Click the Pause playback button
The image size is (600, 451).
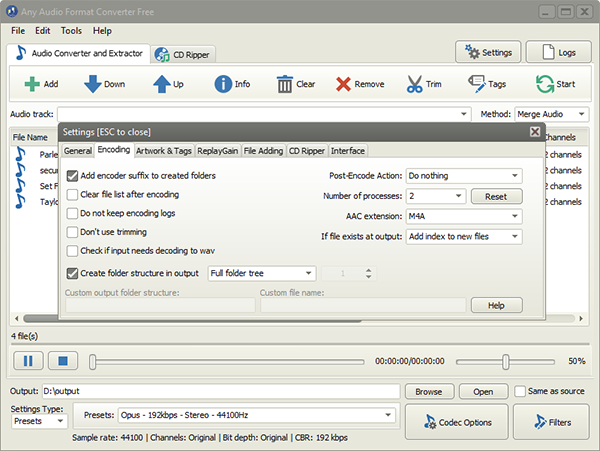click(28, 361)
